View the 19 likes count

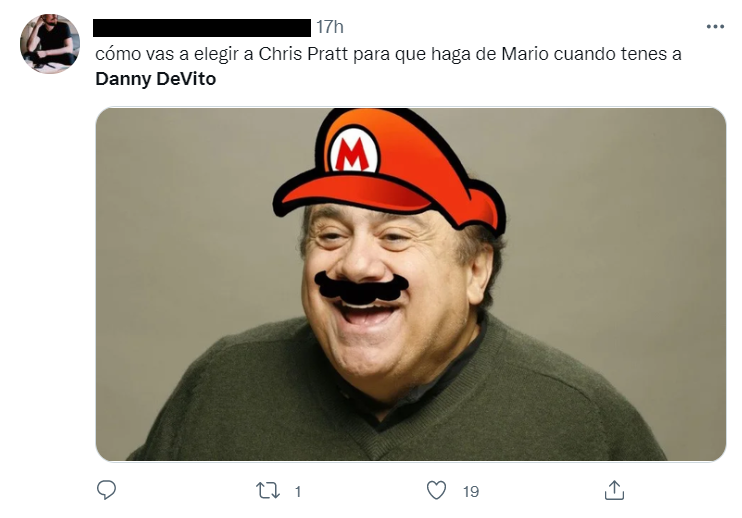[471, 492]
